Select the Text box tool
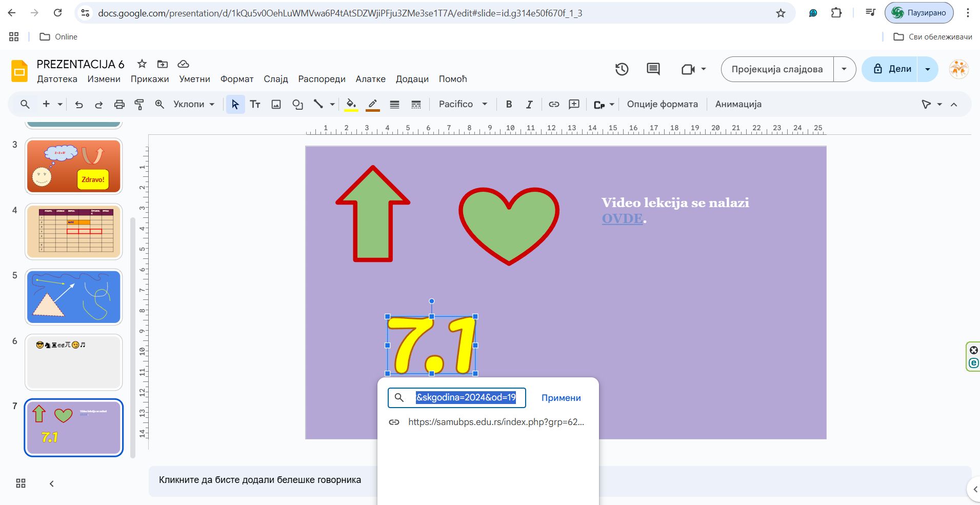The width and height of the screenshot is (980, 505). pyautogui.click(x=255, y=105)
